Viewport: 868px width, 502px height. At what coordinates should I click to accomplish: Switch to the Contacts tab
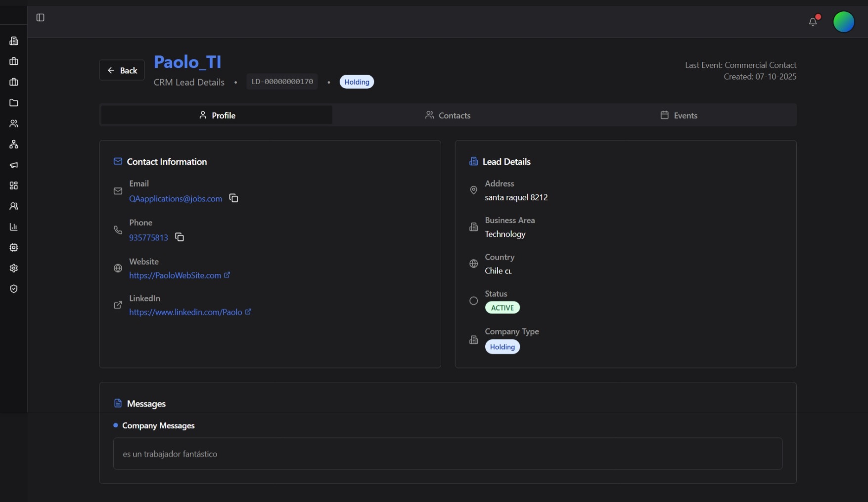coord(448,115)
